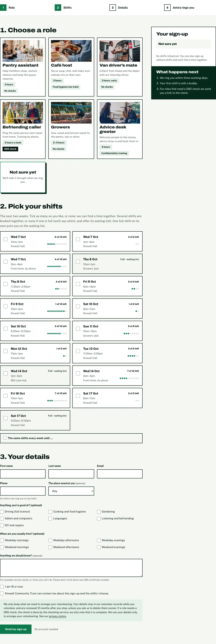Consent to Kinwell Community Trust contact
The height and width of the screenshot is (644, 216).
point(2,593)
